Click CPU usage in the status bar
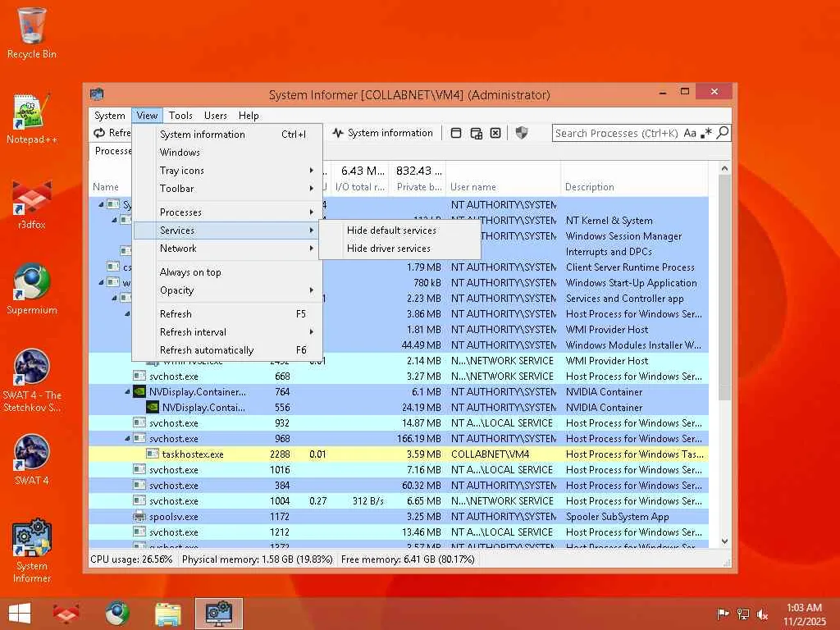The width and height of the screenshot is (840, 630). [x=131, y=559]
